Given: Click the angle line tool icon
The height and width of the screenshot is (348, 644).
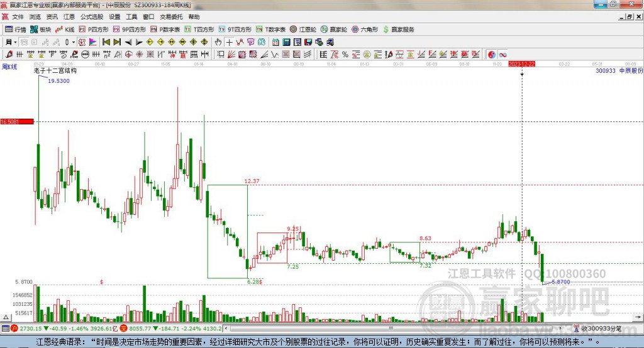Looking at the screenshot, I should point(265,55).
